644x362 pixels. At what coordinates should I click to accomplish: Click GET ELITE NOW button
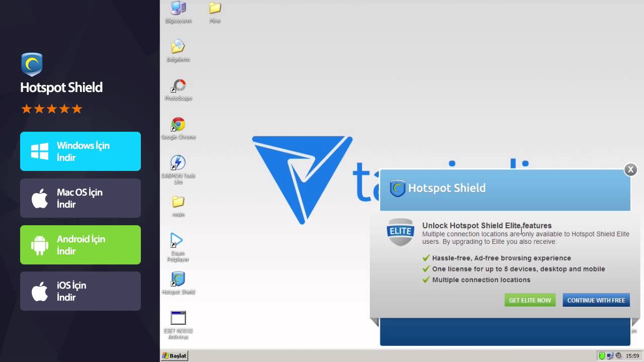(x=530, y=300)
